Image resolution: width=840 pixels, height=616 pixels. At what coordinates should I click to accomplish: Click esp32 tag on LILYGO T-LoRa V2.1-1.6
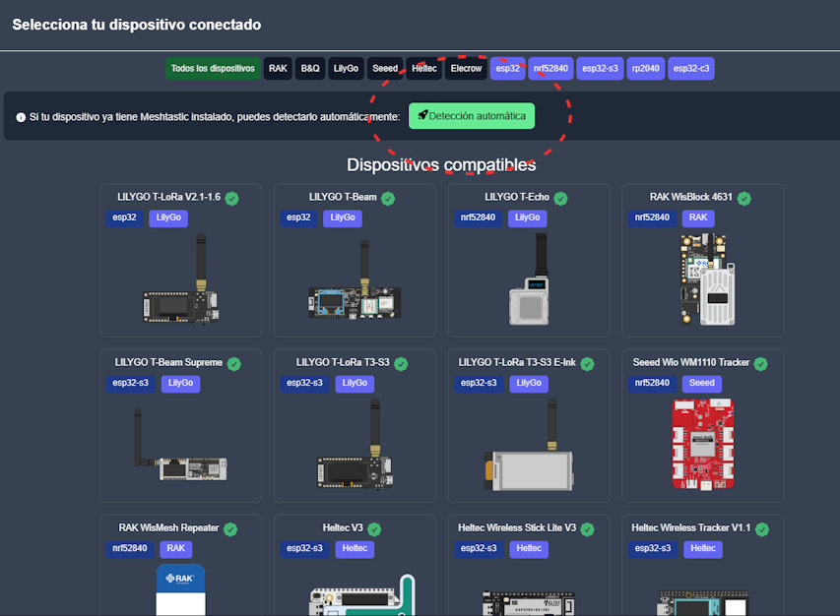124,217
